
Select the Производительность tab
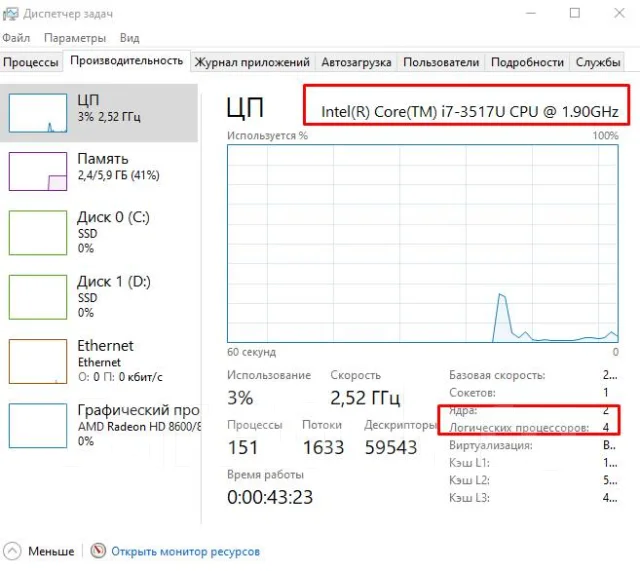(x=127, y=61)
